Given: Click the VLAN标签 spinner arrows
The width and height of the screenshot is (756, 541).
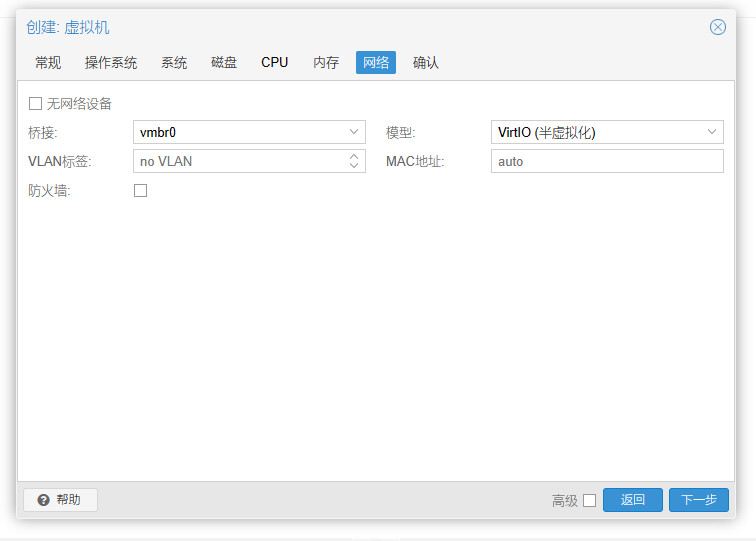Looking at the screenshot, I should pos(354,161).
